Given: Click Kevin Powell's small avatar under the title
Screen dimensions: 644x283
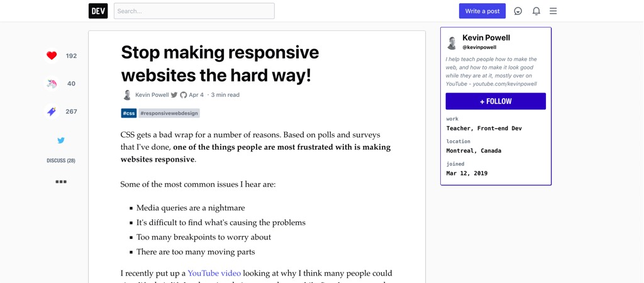Looking at the screenshot, I should click(127, 95).
